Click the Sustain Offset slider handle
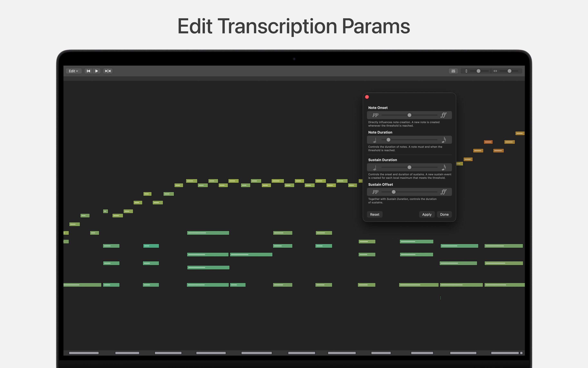This screenshot has height=368, width=588. click(394, 192)
